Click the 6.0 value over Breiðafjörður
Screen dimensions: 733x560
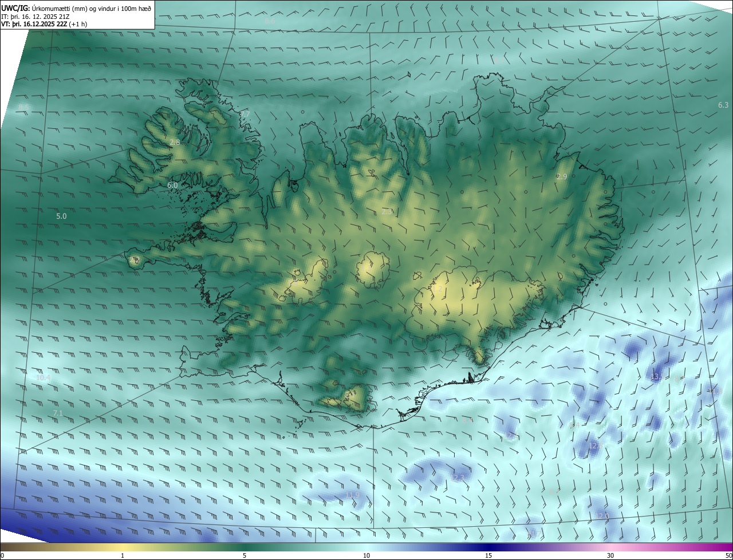(x=172, y=186)
